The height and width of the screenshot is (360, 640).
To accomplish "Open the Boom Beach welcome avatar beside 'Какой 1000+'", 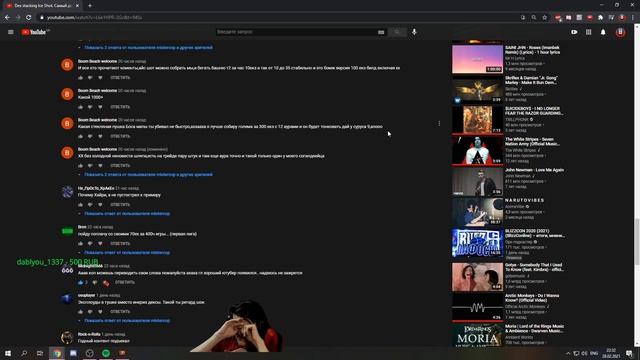I will point(67,94).
